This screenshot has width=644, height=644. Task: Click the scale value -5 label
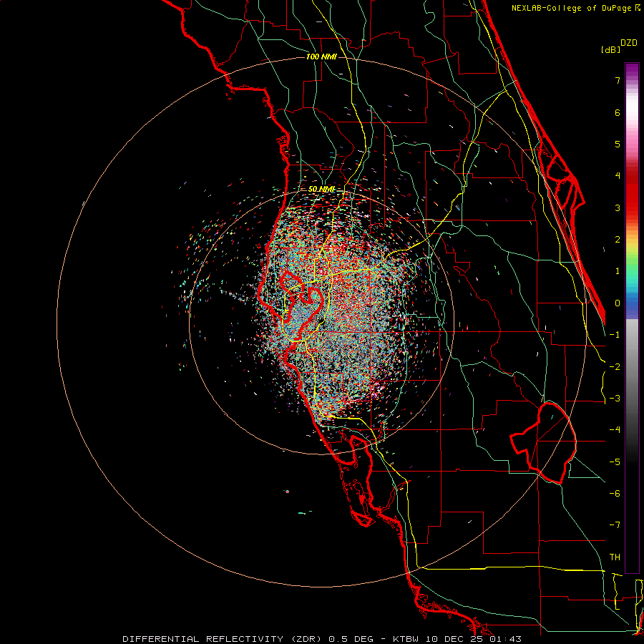615,462
